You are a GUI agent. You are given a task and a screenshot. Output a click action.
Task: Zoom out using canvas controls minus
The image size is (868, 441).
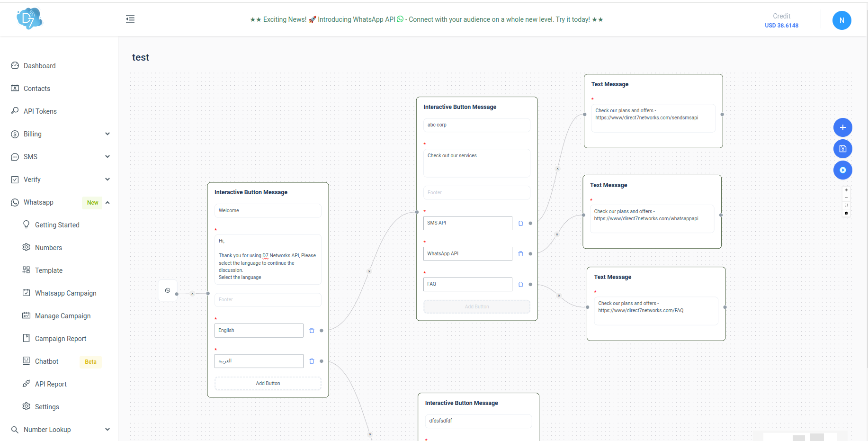point(846,198)
